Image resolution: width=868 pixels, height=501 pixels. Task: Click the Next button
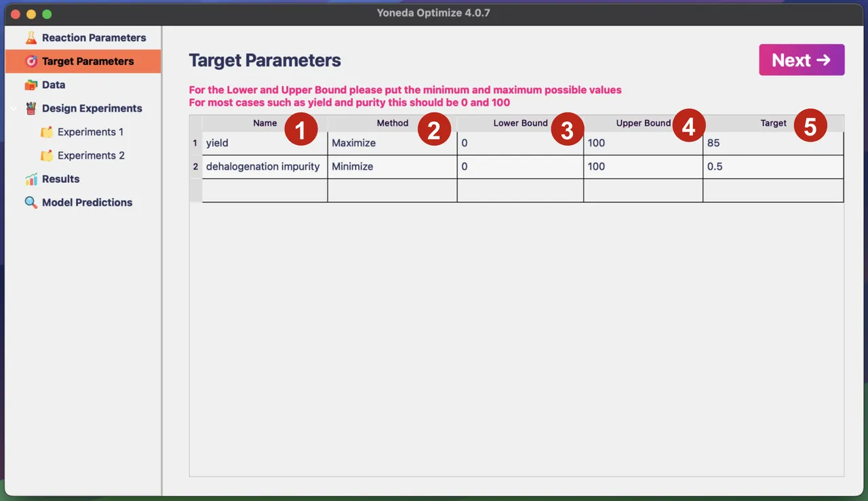pos(802,60)
